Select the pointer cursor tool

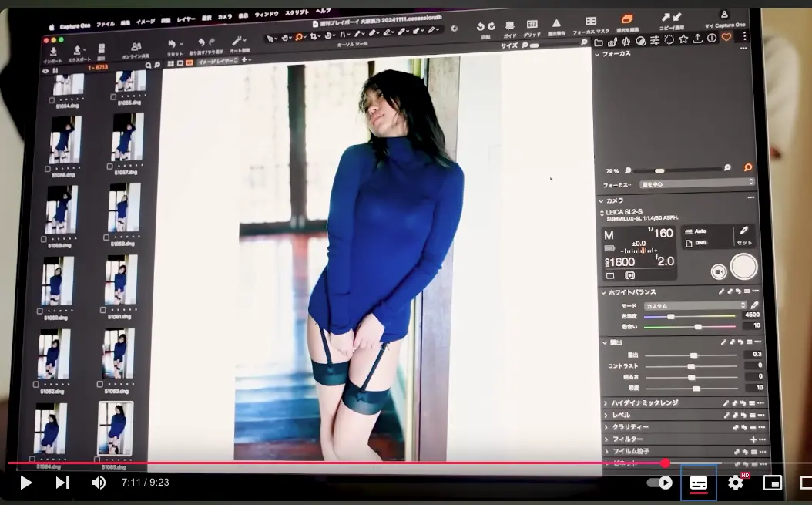pyautogui.click(x=270, y=39)
